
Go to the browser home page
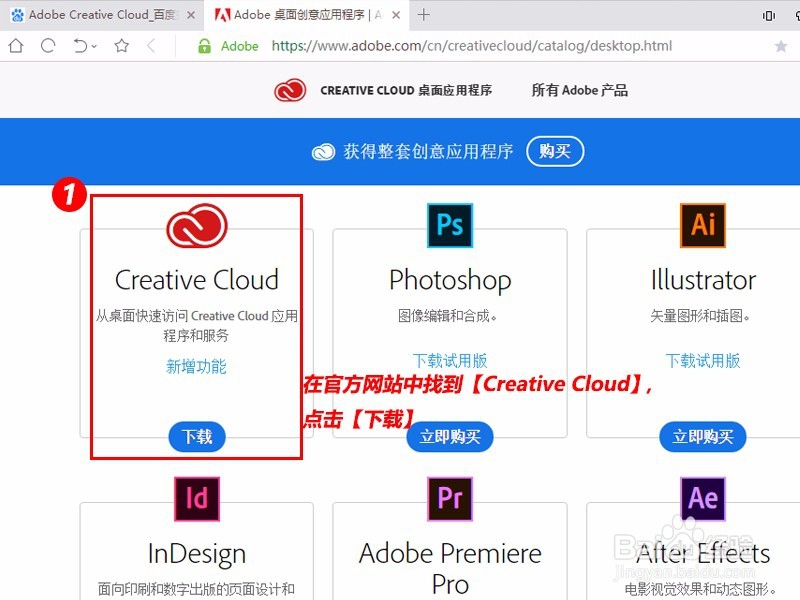pyautogui.click(x=15, y=45)
